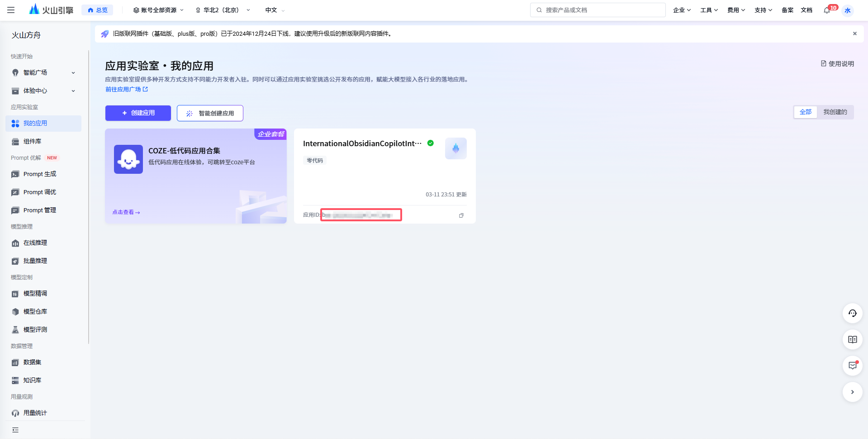Open the floating documentation book button
This screenshot has width=868, height=439.
853,339
